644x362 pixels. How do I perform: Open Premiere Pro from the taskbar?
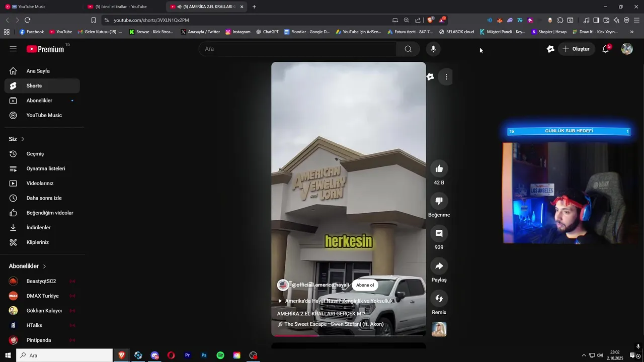(187, 355)
